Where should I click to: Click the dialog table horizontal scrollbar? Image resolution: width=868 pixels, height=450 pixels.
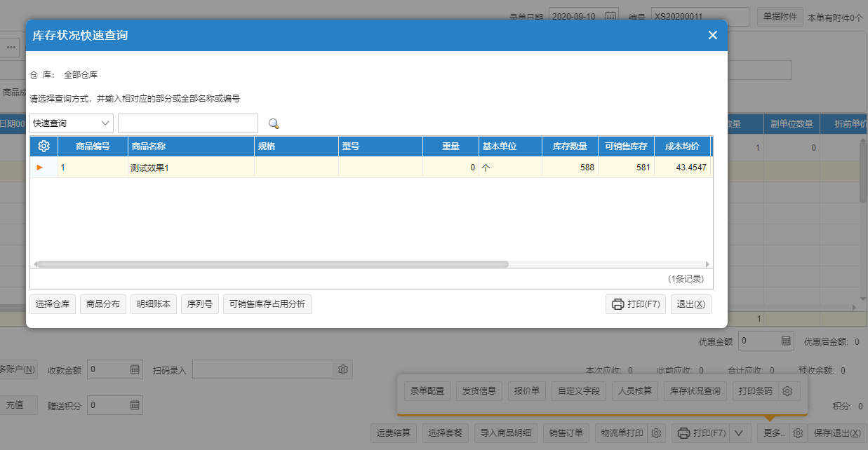click(x=272, y=264)
